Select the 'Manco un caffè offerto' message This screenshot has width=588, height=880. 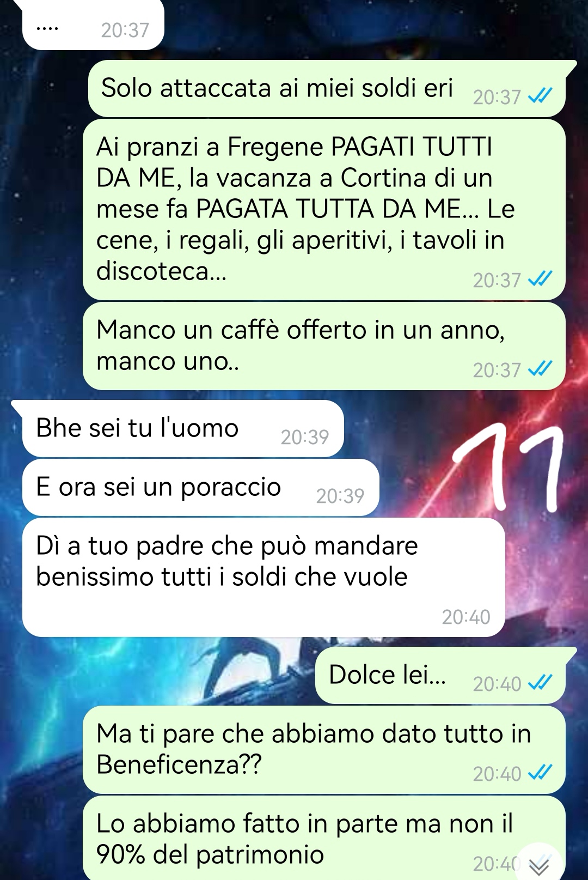(x=324, y=346)
